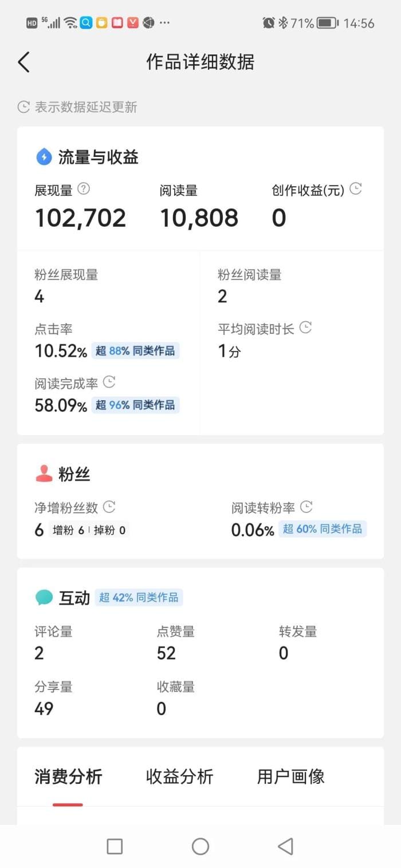Open the 展现量 question mark help icon

click(83, 190)
